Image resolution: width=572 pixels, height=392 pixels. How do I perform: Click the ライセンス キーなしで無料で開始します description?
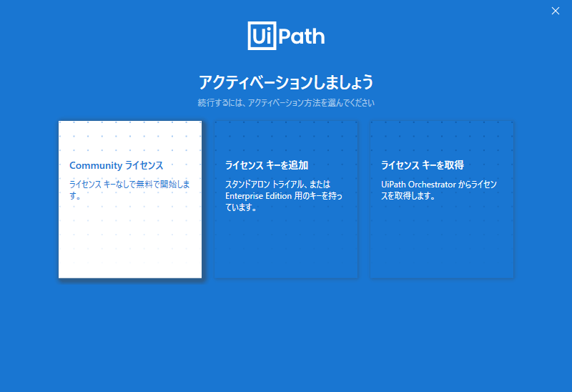point(129,190)
